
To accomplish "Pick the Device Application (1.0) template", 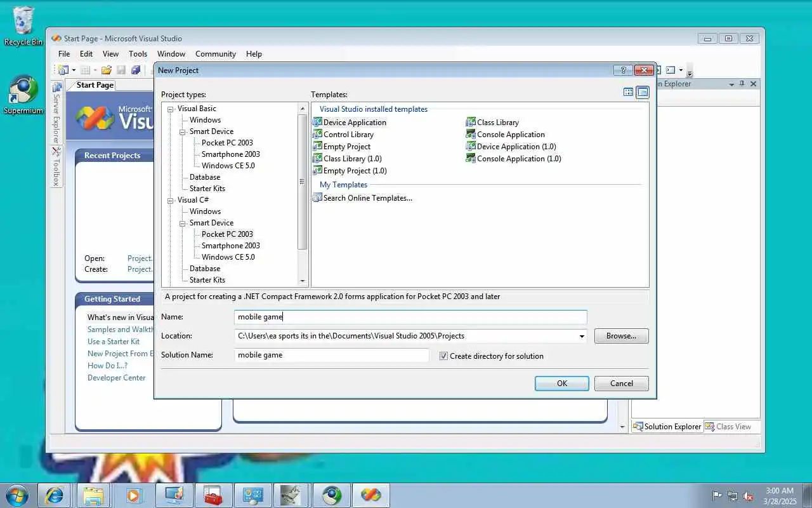I will pyautogui.click(x=511, y=147).
